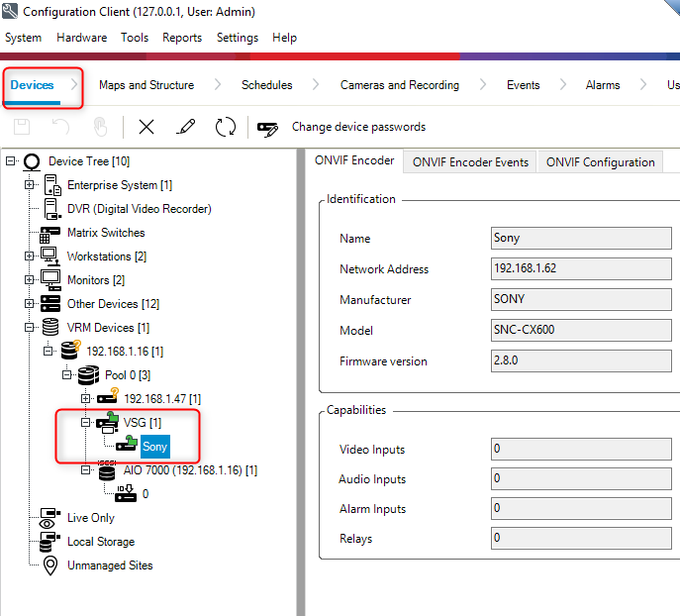
Task: Click the Live Only camera icon
Action: click(x=50, y=518)
